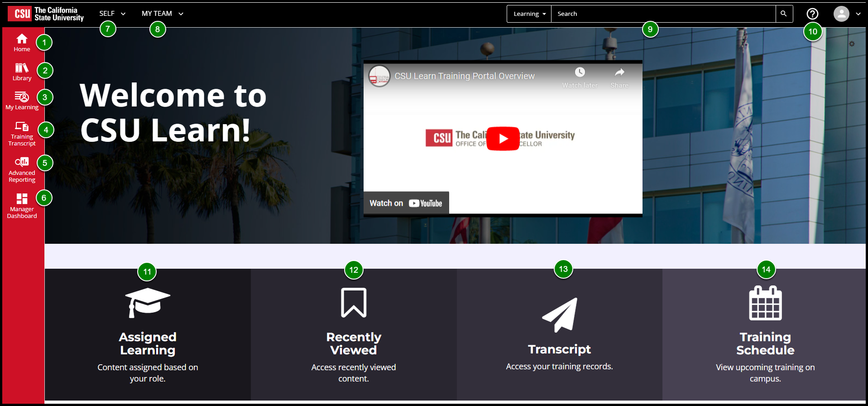Open the Library sidebar icon
868x406 pixels.
point(22,72)
